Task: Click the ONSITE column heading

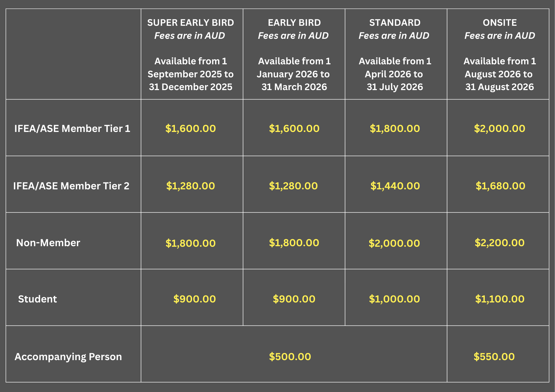Action: [x=500, y=23]
